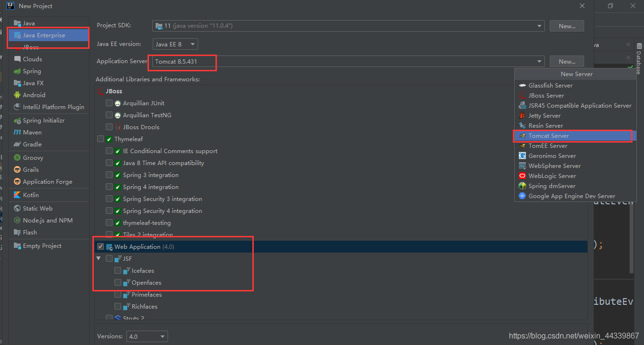Uncheck the Web Application checkbox
Screen dimensions: 644x345
click(x=101, y=246)
